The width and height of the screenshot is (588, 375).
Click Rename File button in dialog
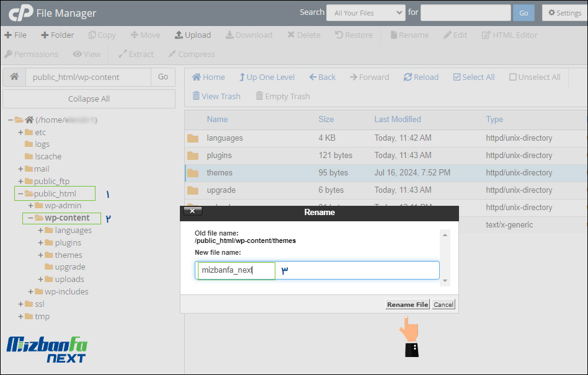pyautogui.click(x=408, y=304)
